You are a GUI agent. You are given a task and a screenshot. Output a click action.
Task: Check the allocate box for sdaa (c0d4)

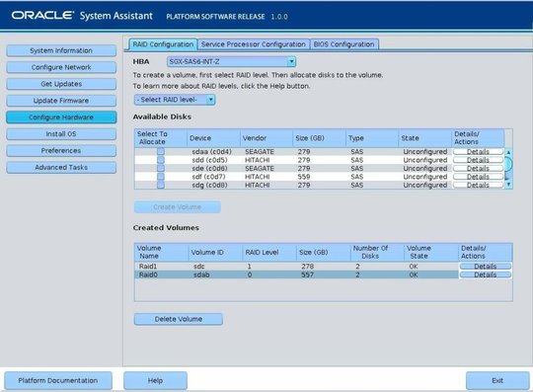click(161, 151)
